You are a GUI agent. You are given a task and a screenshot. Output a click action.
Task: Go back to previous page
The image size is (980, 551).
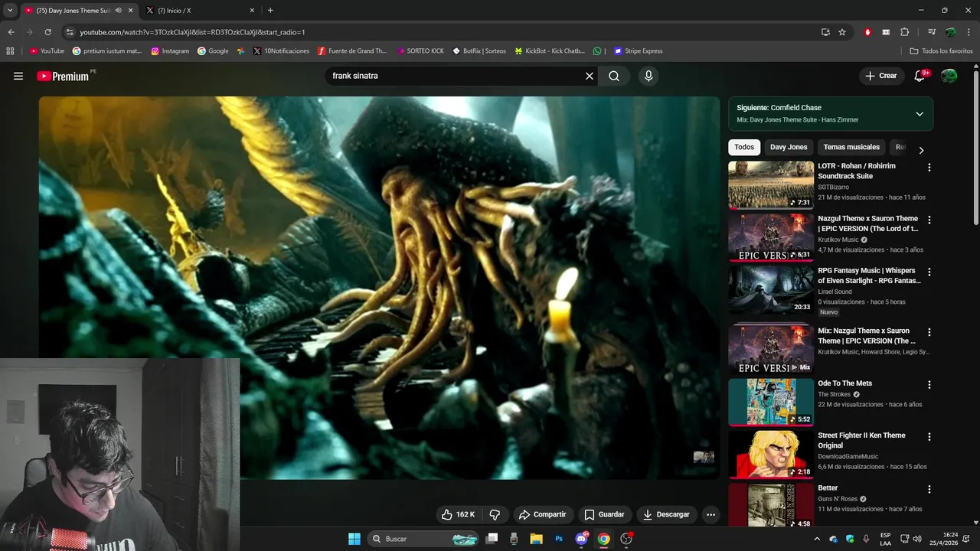point(11,32)
